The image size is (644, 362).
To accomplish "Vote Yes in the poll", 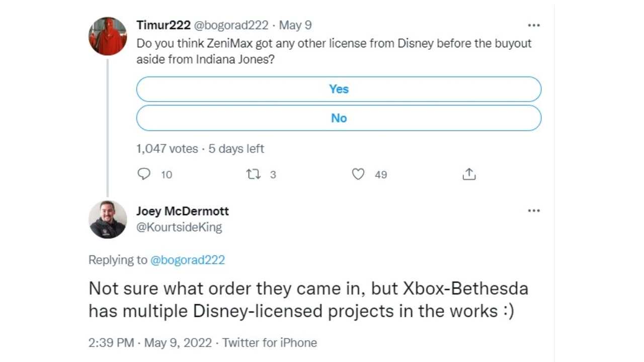I will (339, 89).
